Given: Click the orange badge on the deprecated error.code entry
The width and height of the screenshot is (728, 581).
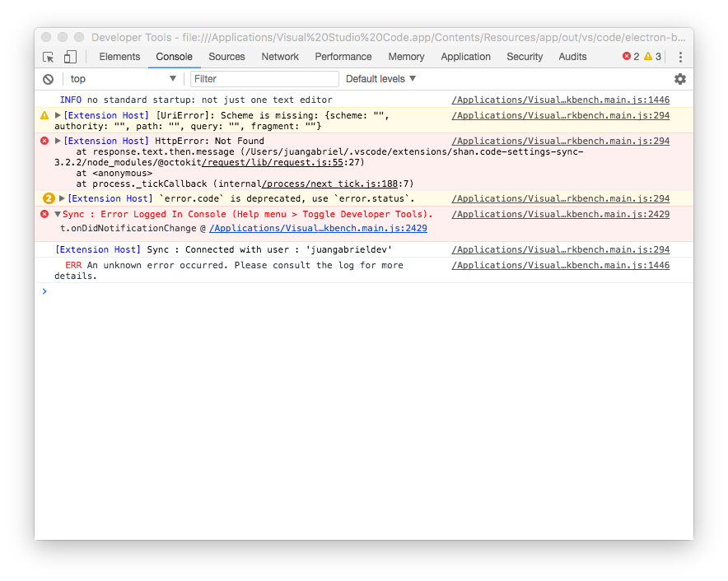Looking at the screenshot, I should coord(47,198).
